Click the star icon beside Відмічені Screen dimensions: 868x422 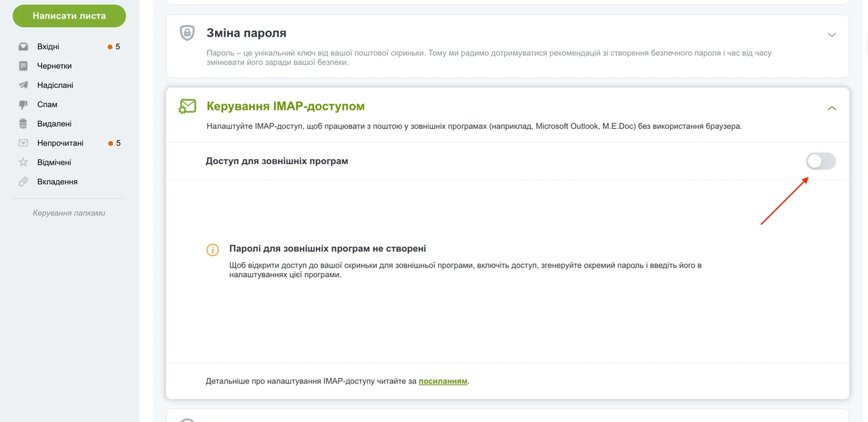click(x=23, y=163)
